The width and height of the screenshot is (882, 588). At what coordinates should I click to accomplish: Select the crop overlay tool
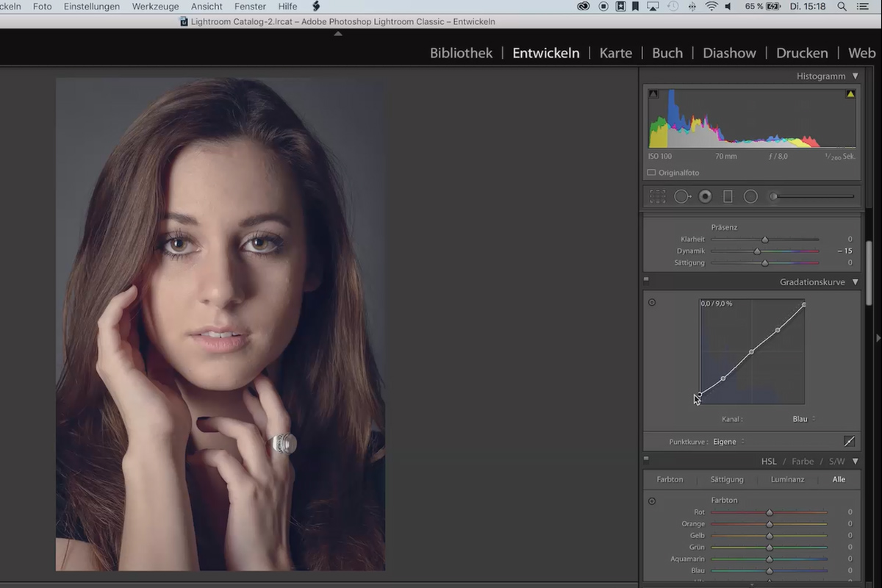tap(658, 196)
